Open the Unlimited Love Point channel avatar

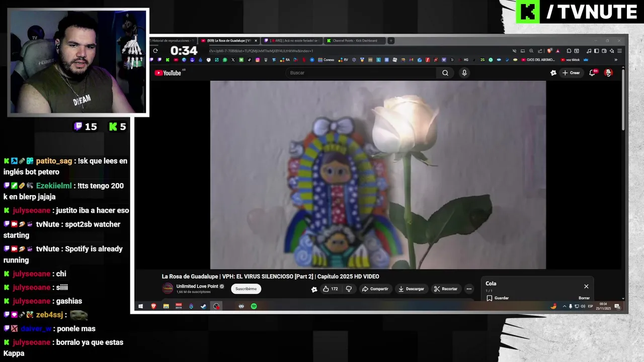(168, 289)
